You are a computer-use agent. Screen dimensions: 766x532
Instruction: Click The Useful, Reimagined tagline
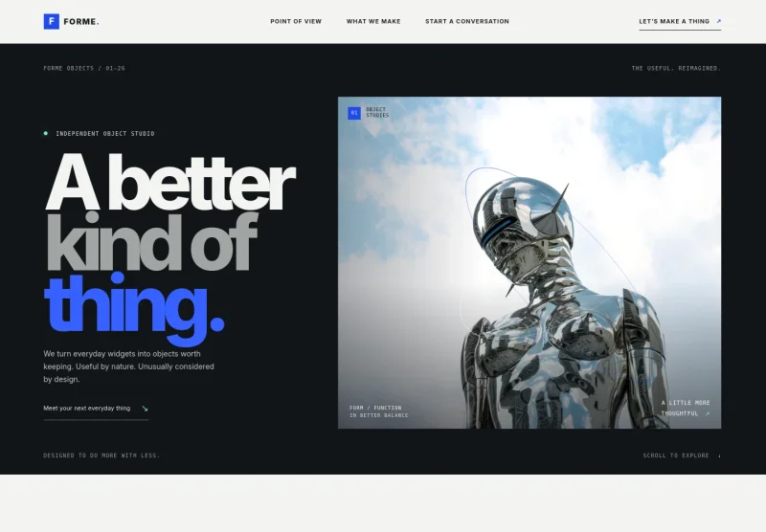click(676, 68)
